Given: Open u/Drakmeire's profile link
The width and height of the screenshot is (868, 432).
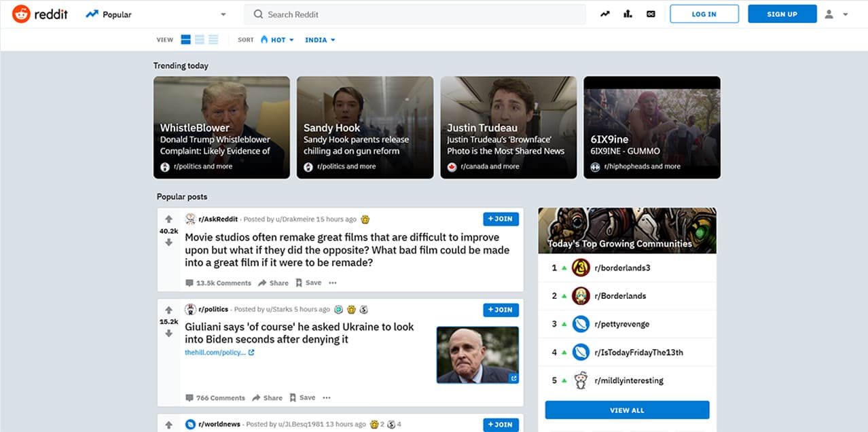Looking at the screenshot, I should point(295,219).
